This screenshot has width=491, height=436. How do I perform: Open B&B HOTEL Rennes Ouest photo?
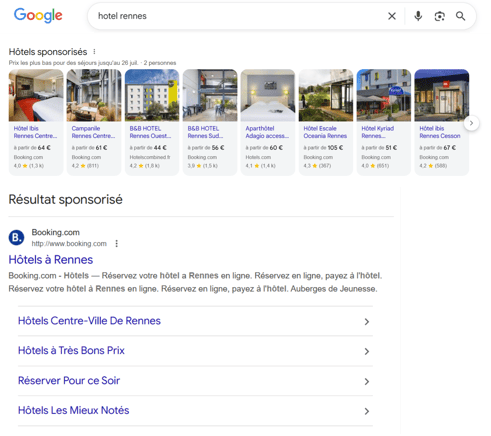[x=152, y=95]
